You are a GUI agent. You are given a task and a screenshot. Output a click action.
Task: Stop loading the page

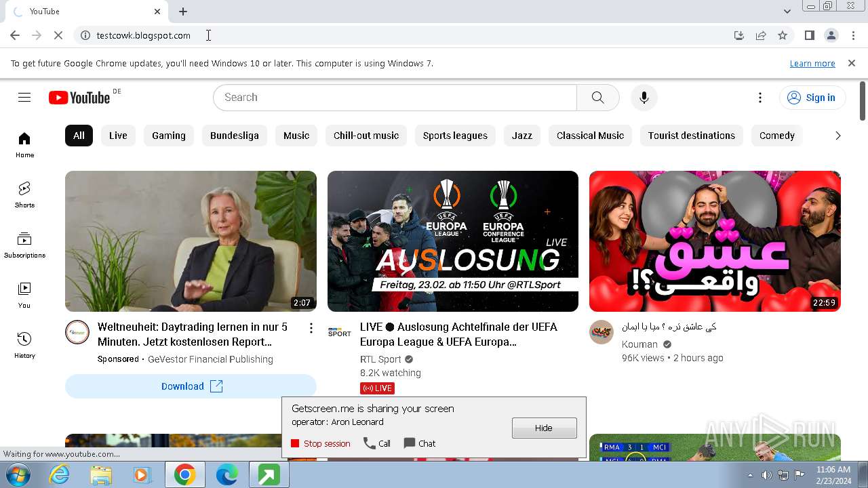click(x=58, y=35)
